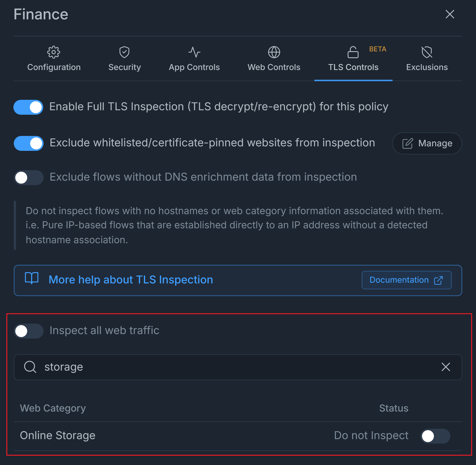
Task: Click the Manage button
Action: click(x=427, y=143)
